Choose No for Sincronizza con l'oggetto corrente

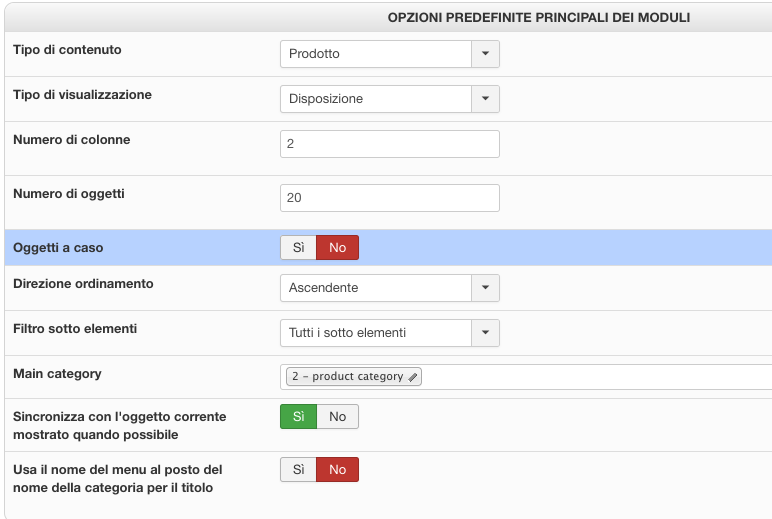point(337,416)
